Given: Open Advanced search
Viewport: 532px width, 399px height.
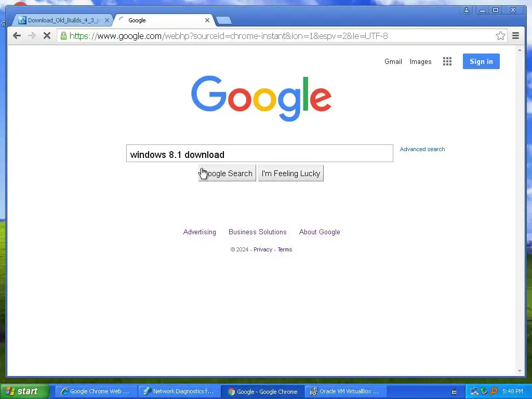Looking at the screenshot, I should click(x=422, y=149).
